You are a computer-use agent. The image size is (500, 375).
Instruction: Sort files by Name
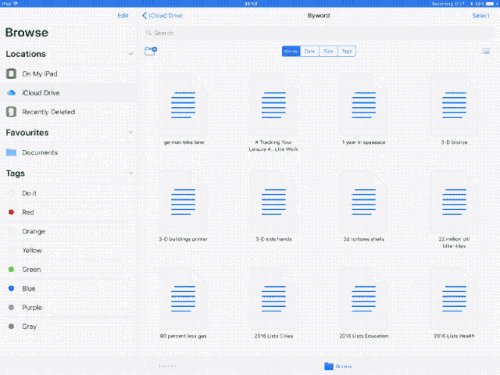(291, 51)
